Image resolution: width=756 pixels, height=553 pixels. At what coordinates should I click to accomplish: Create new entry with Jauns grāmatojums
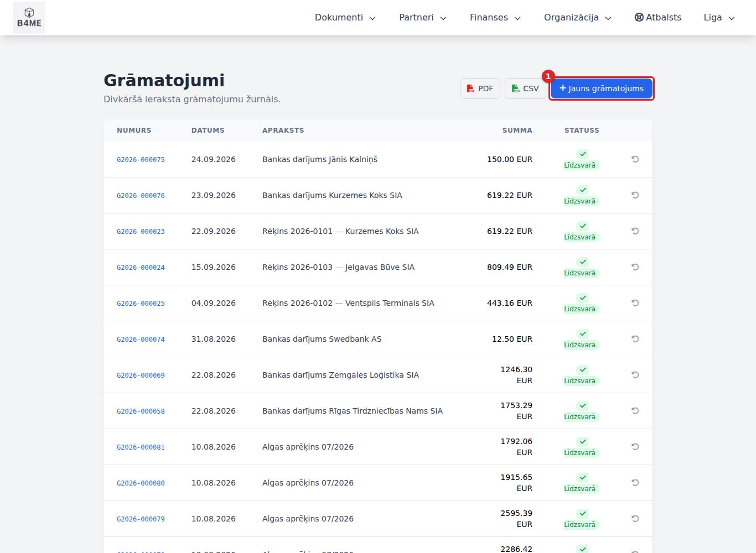coord(602,88)
